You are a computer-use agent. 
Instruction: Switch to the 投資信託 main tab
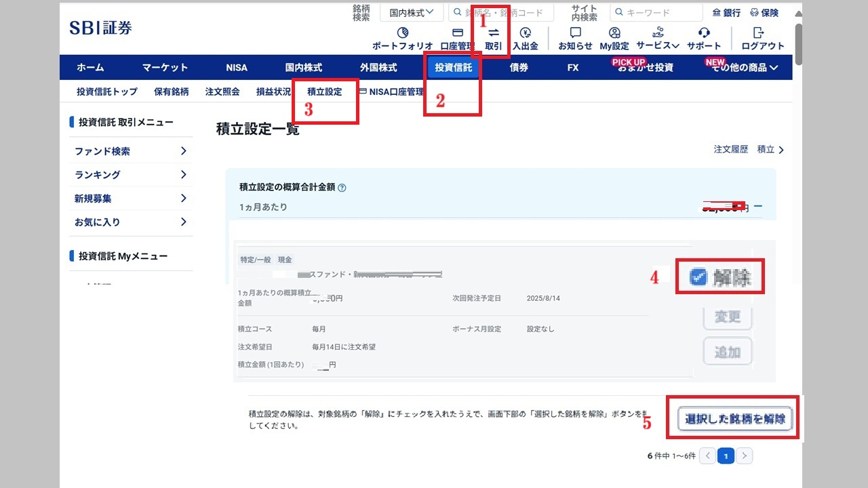click(x=453, y=68)
